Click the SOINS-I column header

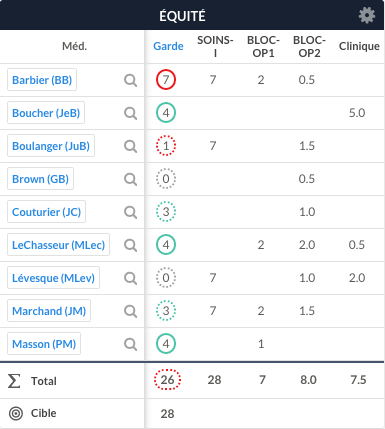(x=215, y=46)
